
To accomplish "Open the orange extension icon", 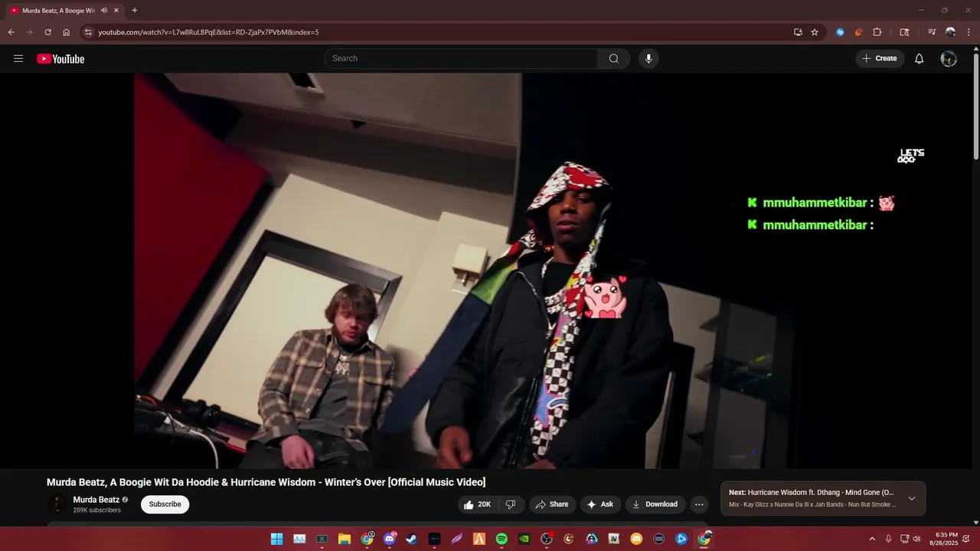I will pos(858,32).
